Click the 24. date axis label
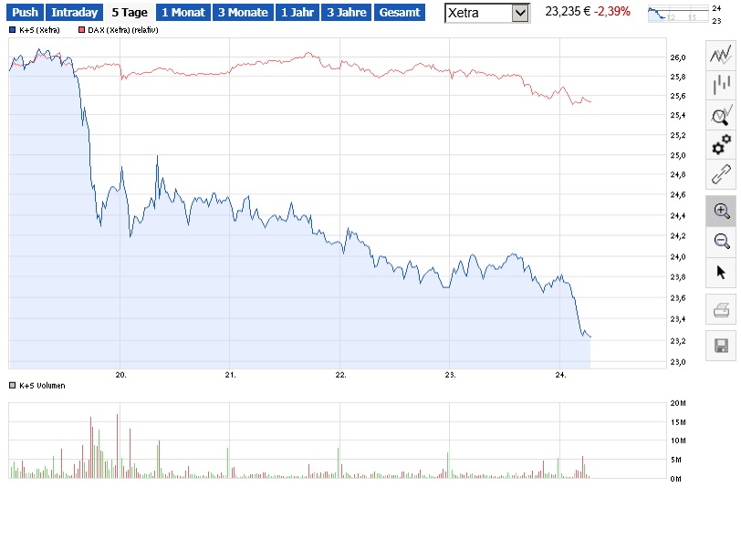The height and width of the screenshot is (560, 741). click(560, 375)
